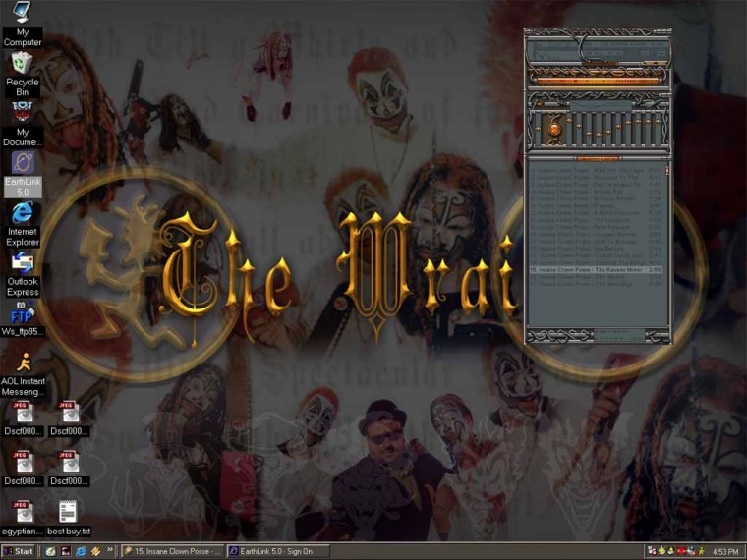Click the 4:53 PM system clock
Screen dimensions: 747x560
(x=725, y=552)
